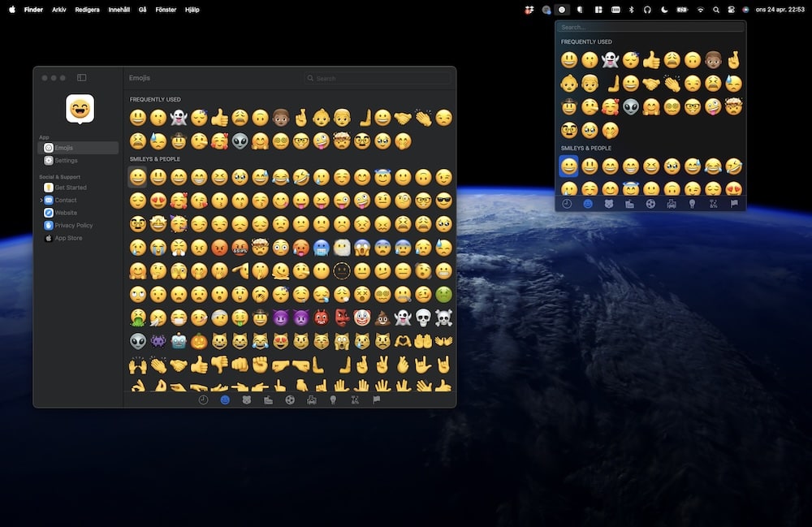Select Smileys category in menu bar popover
Screen dimensions: 812x527
(588, 204)
